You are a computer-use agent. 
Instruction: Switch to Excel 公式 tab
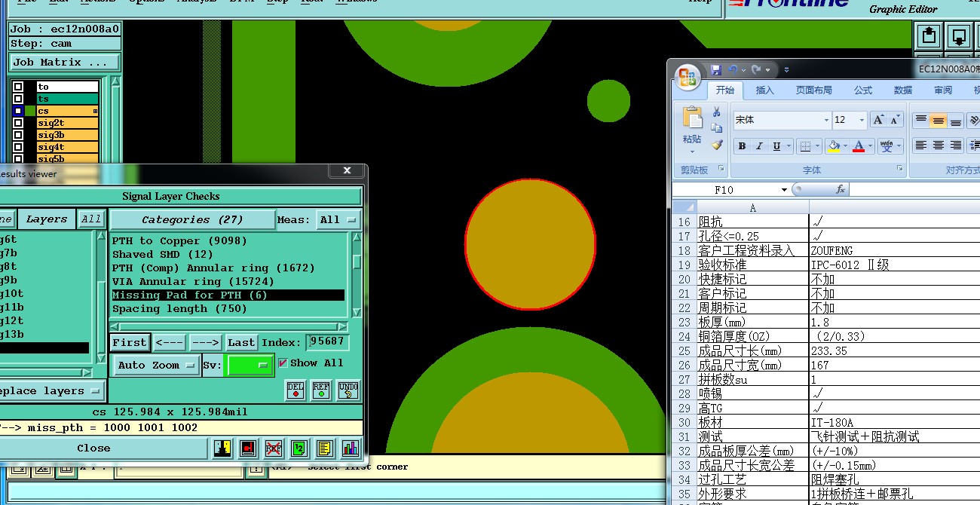pos(863,90)
